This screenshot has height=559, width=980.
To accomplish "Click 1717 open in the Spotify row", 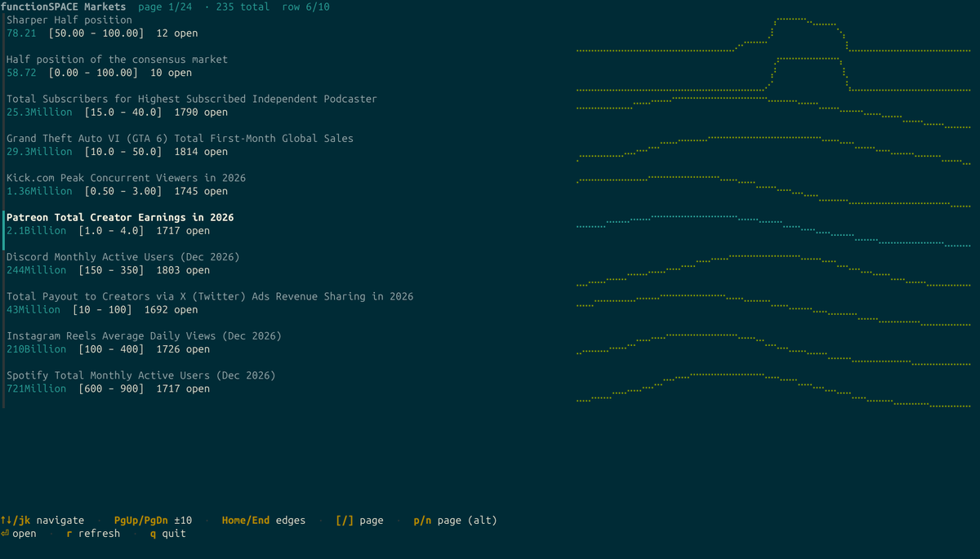I will tap(183, 388).
